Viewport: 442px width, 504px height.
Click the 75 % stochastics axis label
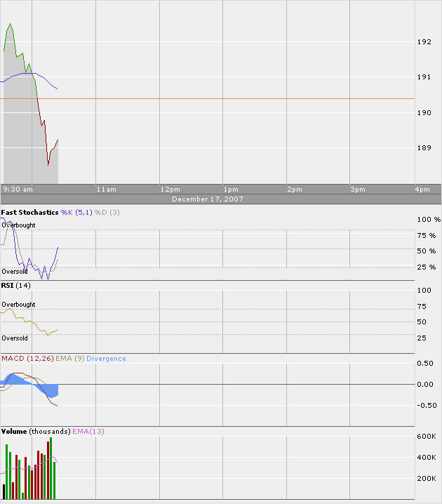tap(427, 236)
